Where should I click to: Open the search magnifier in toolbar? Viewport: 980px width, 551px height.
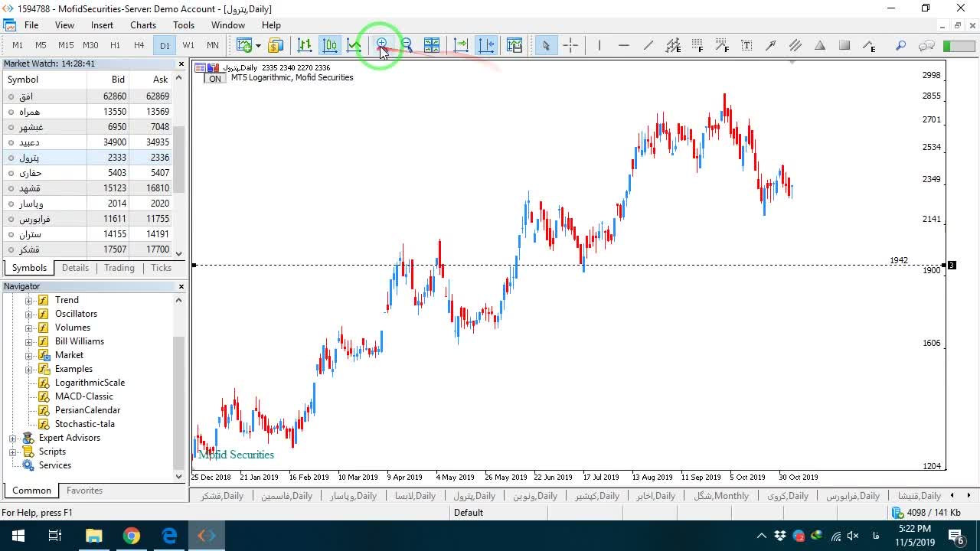click(x=901, y=45)
